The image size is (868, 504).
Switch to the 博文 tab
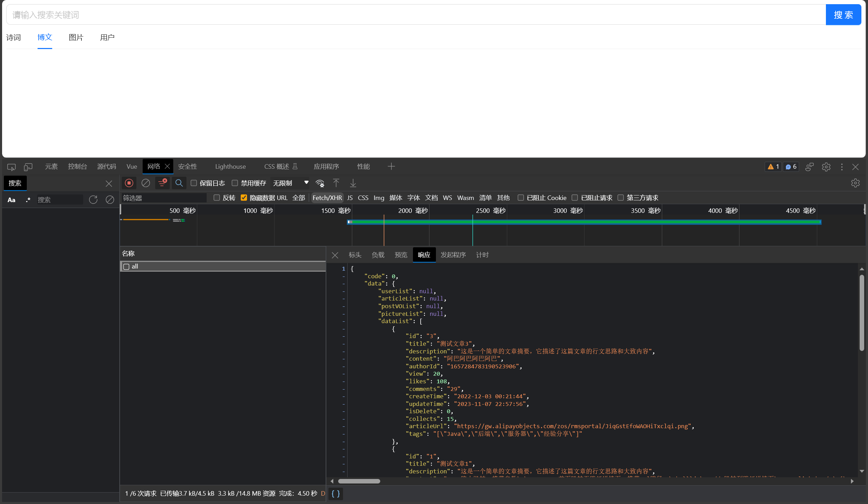[45, 37]
